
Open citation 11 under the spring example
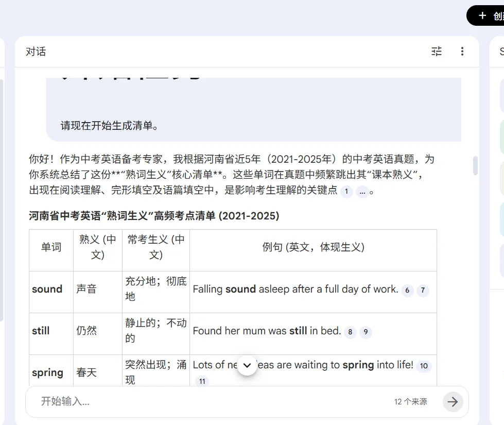202,381
